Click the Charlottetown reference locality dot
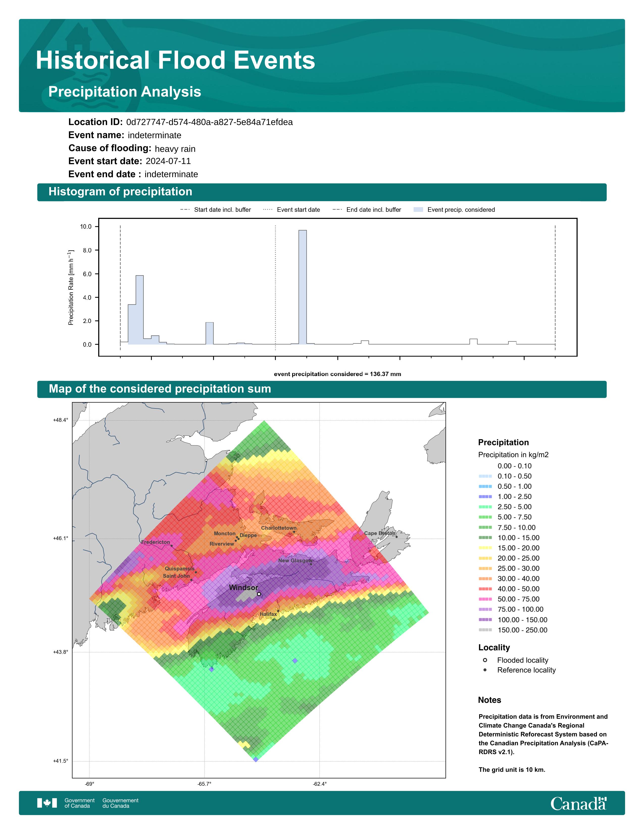This screenshot has width=644, height=834. click(294, 532)
